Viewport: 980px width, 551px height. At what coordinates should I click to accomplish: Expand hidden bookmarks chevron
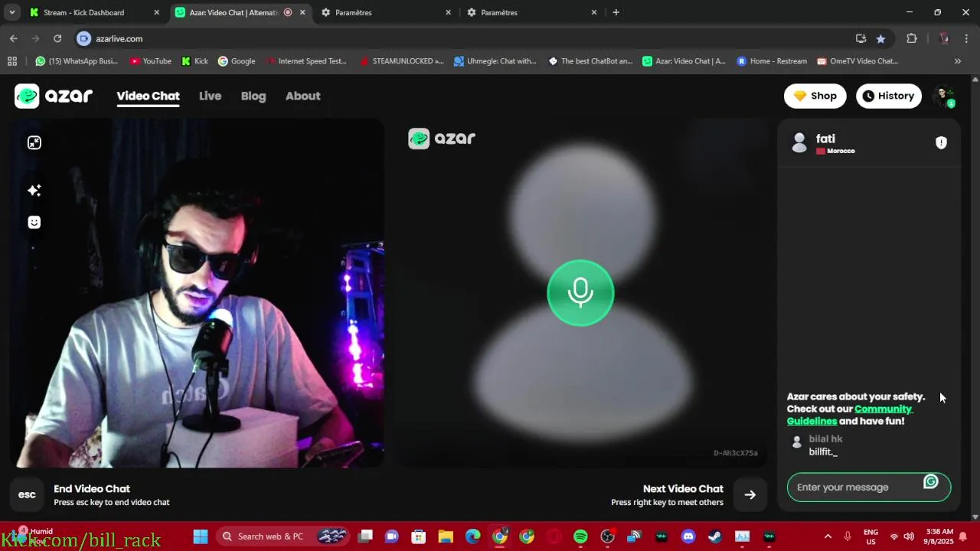click(x=957, y=61)
